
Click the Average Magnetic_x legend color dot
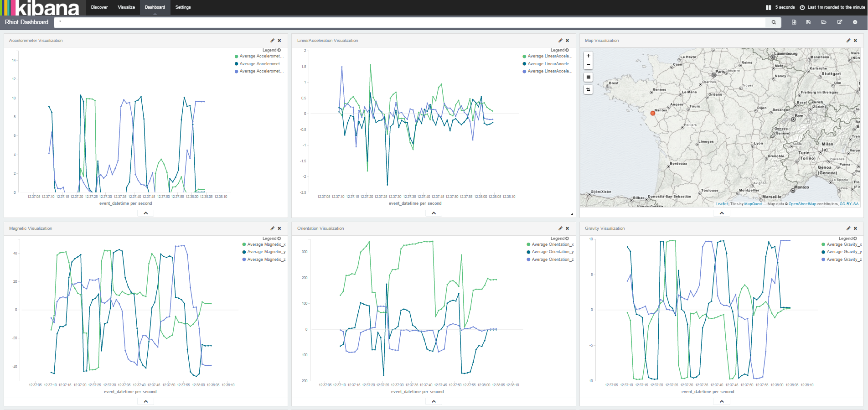[x=244, y=244]
